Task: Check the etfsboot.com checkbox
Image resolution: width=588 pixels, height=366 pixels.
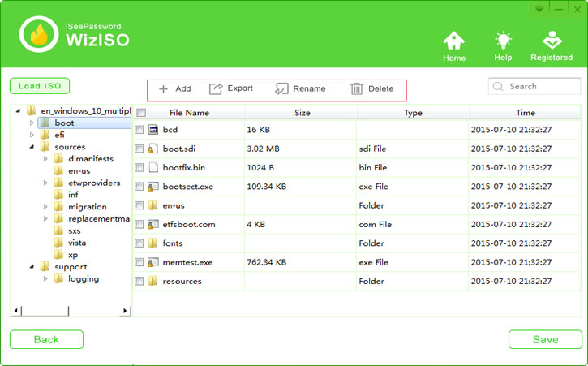Action: click(139, 225)
